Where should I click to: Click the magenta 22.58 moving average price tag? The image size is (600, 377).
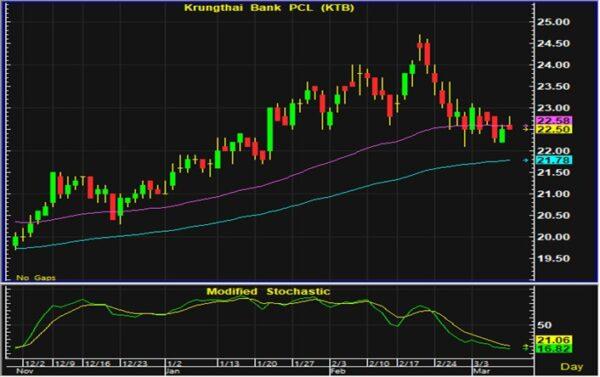(x=554, y=121)
